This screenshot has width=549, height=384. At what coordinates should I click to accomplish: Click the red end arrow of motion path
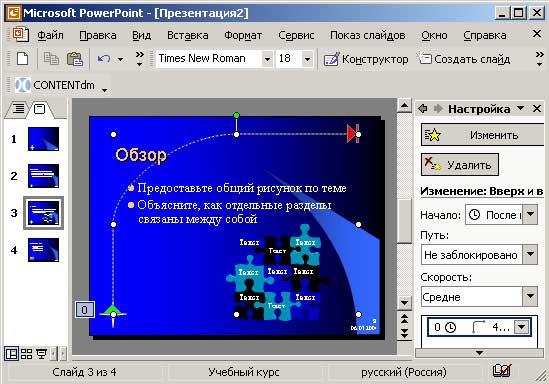tap(353, 134)
